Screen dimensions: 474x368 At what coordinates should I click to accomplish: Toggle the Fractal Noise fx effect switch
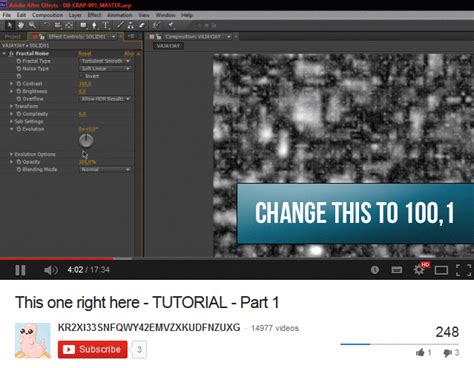(11, 53)
